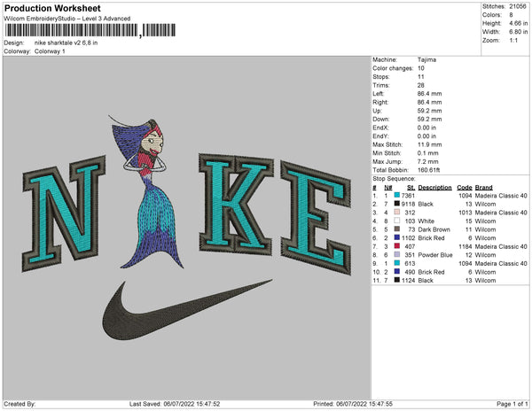Select the embroidered letter E
This screenshot has height=411, width=532.
pos(316,217)
